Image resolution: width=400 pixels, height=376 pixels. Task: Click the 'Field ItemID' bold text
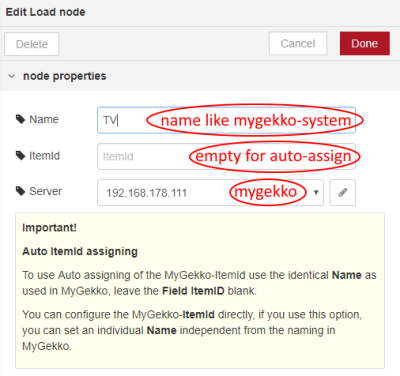tap(193, 291)
